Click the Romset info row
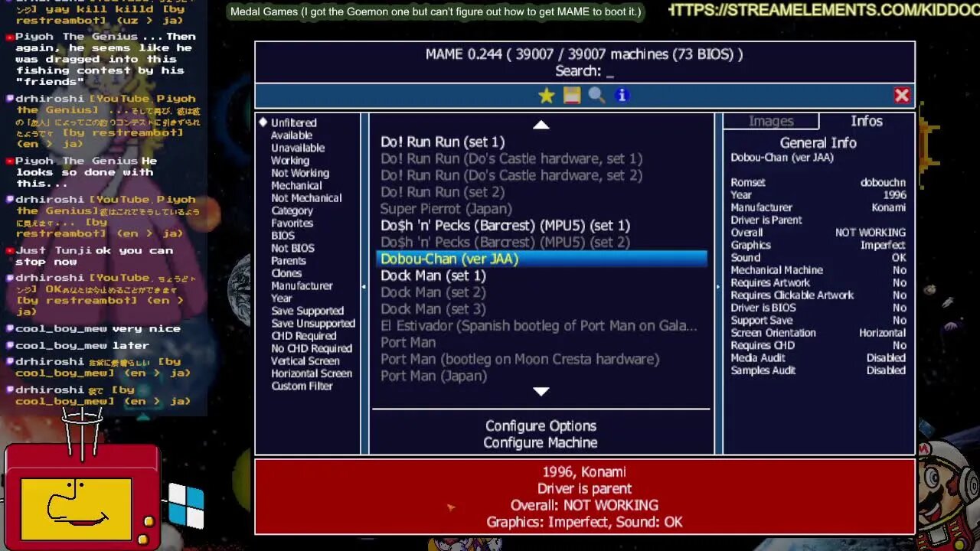980x551 pixels. click(x=818, y=183)
